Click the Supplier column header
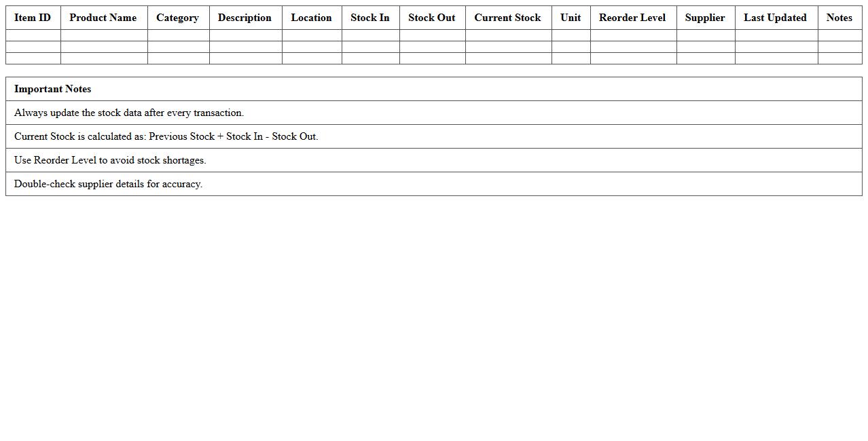The width and height of the screenshot is (868, 441). tap(705, 18)
